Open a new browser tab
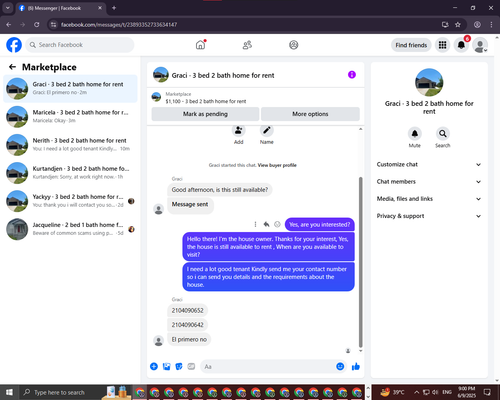The height and width of the screenshot is (400, 500). [114, 8]
